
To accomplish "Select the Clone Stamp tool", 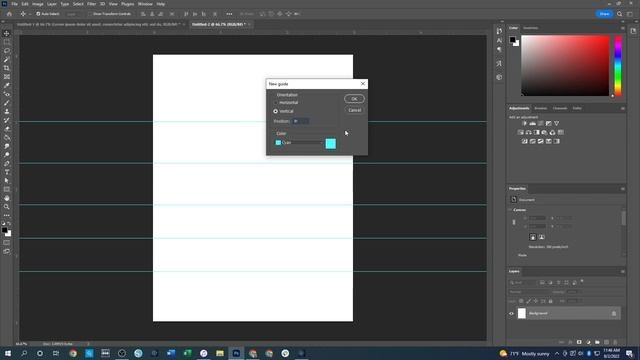I will tap(7, 111).
